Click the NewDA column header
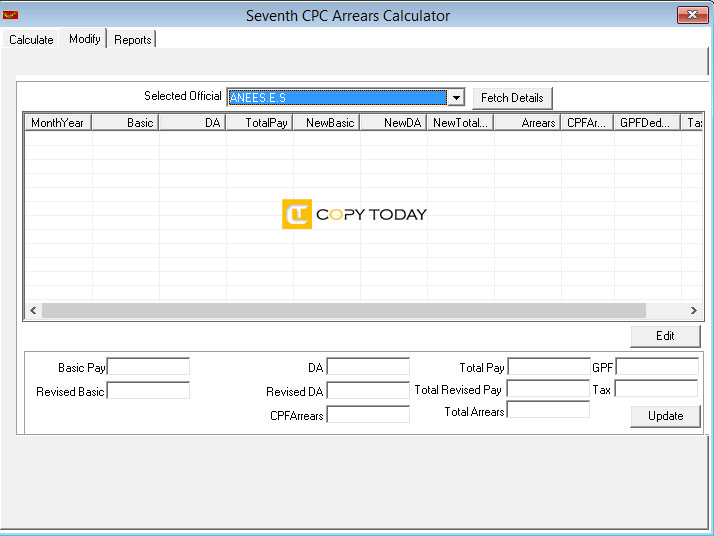The width and height of the screenshot is (714, 536). 393,123
